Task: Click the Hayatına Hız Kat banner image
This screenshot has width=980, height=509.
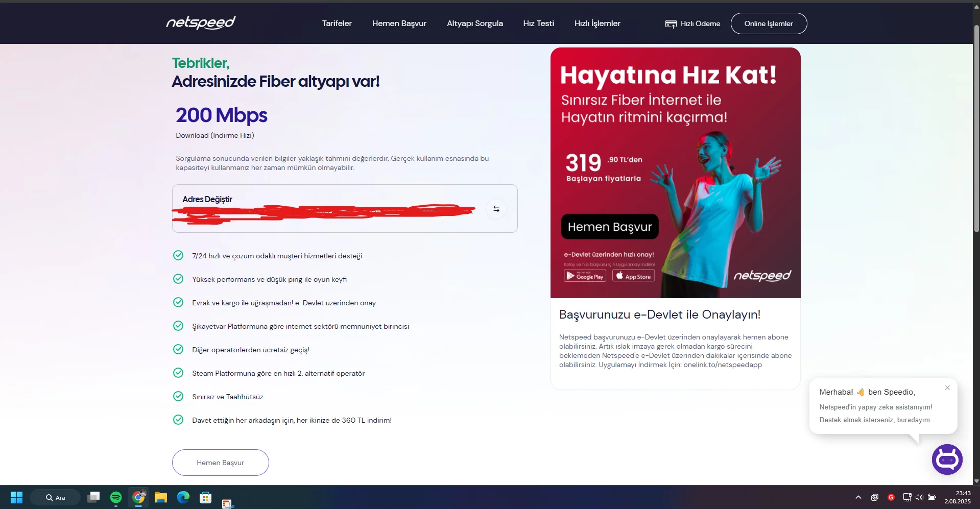Action: (x=675, y=173)
